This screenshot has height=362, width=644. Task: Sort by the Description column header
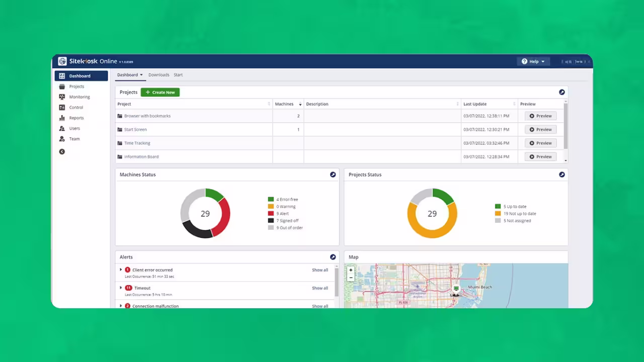(382, 104)
